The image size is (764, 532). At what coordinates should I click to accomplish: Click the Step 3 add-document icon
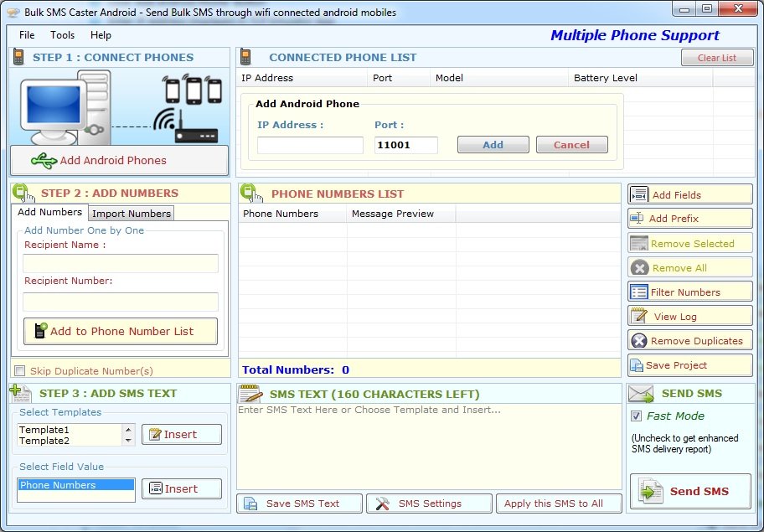pyautogui.click(x=20, y=393)
